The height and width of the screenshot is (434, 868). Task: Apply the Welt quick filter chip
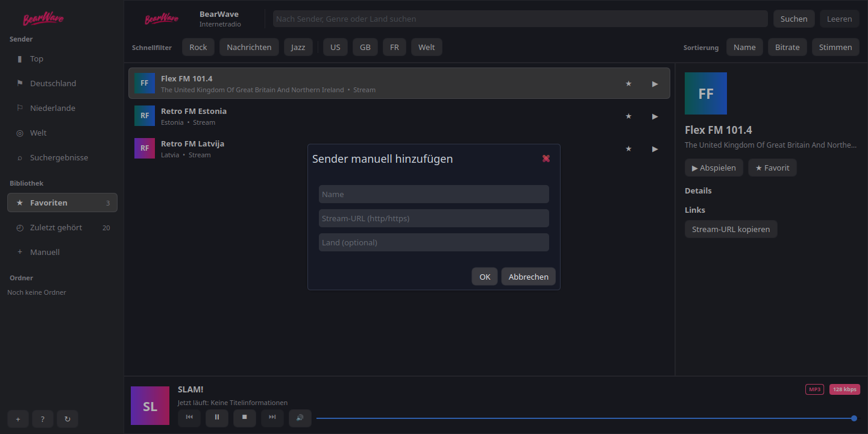pyautogui.click(x=427, y=47)
